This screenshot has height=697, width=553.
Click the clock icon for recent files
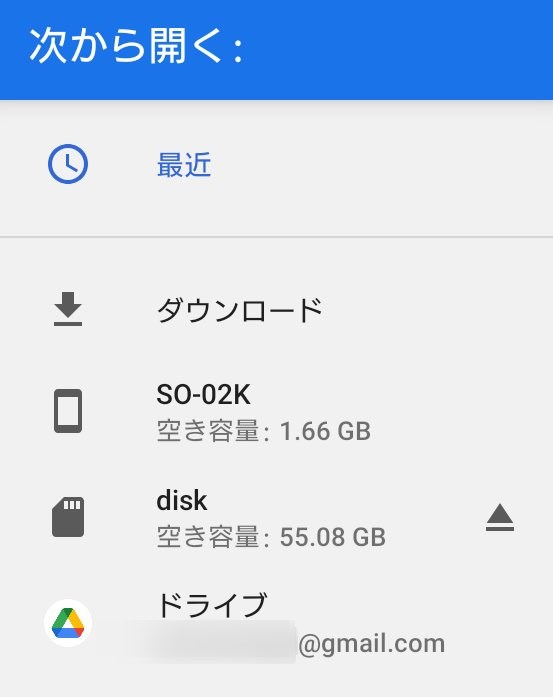coord(68,164)
